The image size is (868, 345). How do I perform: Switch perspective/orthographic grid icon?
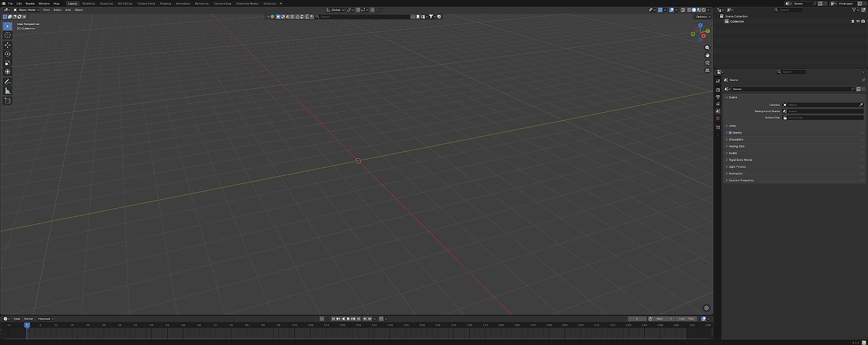pyautogui.click(x=708, y=70)
